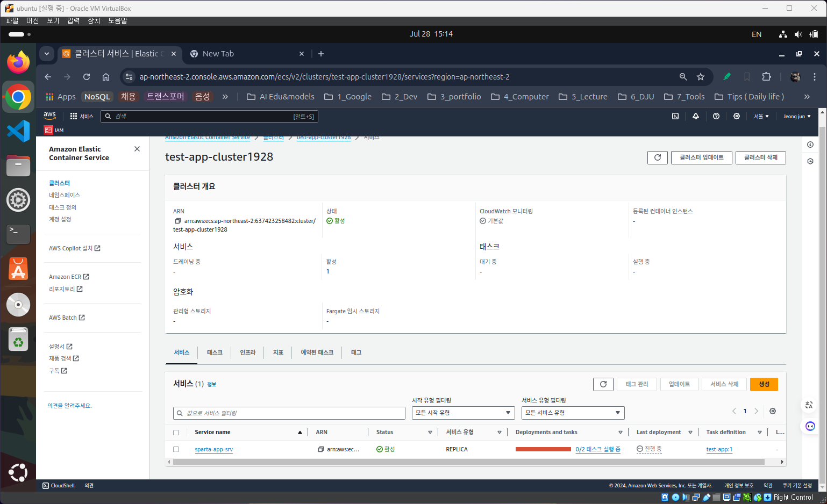Select all services checkbox in table header
827x504 pixels.
click(176, 433)
